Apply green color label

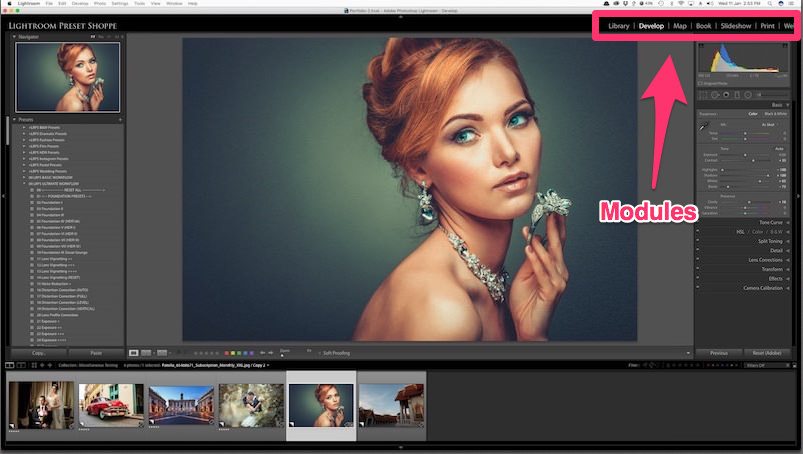point(239,353)
